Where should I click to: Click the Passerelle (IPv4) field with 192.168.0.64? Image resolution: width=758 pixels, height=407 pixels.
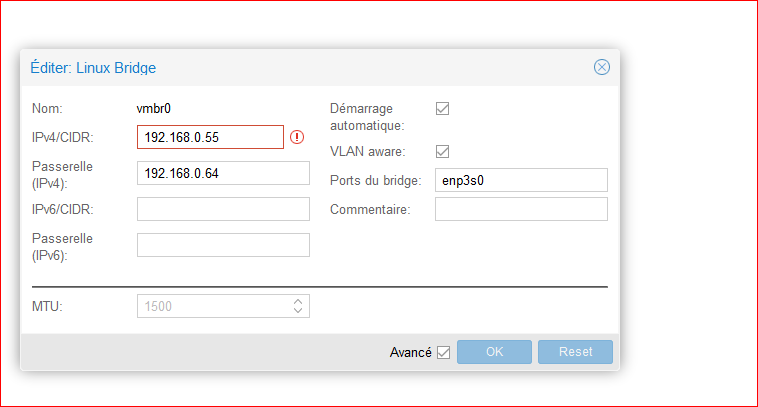[222, 173]
